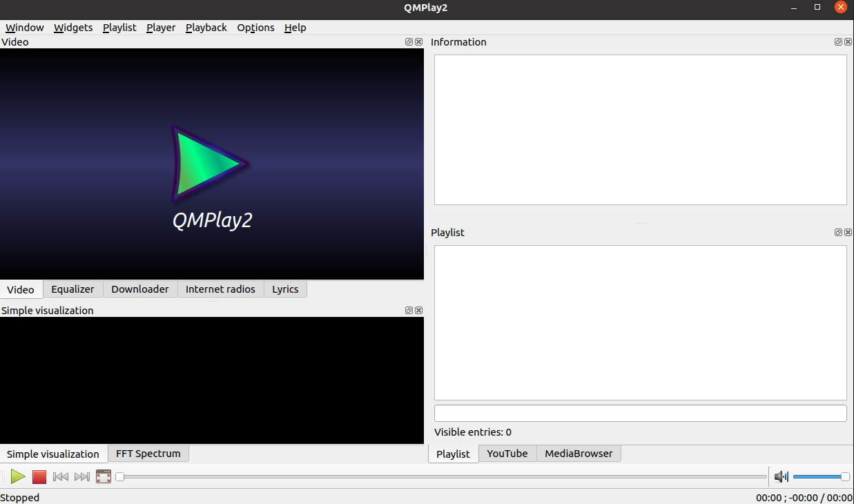Show the Internet radios tab
The height and width of the screenshot is (504, 854).
[220, 289]
